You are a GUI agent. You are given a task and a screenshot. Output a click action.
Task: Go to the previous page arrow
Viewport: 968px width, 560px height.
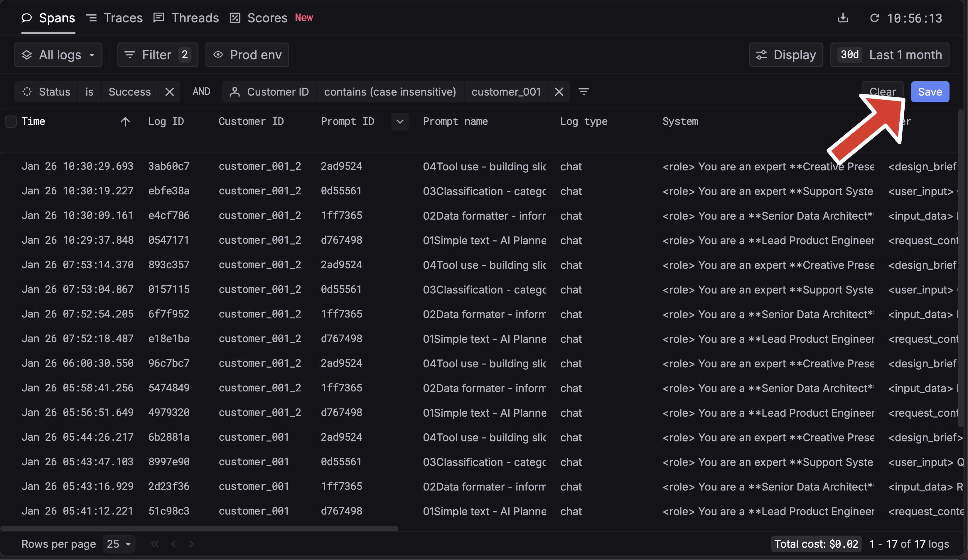pos(173,544)
